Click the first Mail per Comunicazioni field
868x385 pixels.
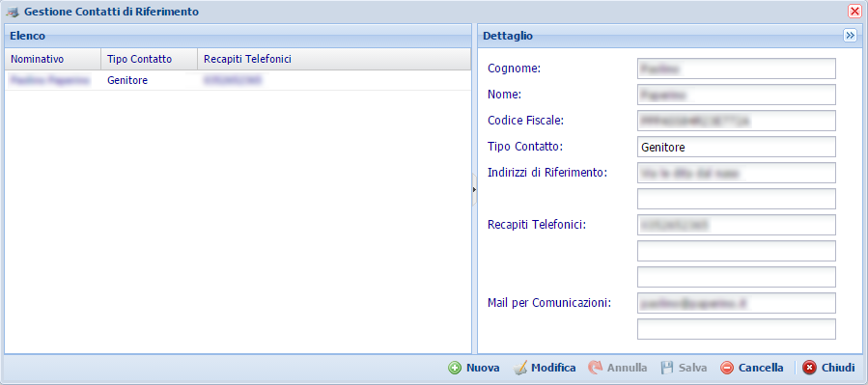point(737,303)
